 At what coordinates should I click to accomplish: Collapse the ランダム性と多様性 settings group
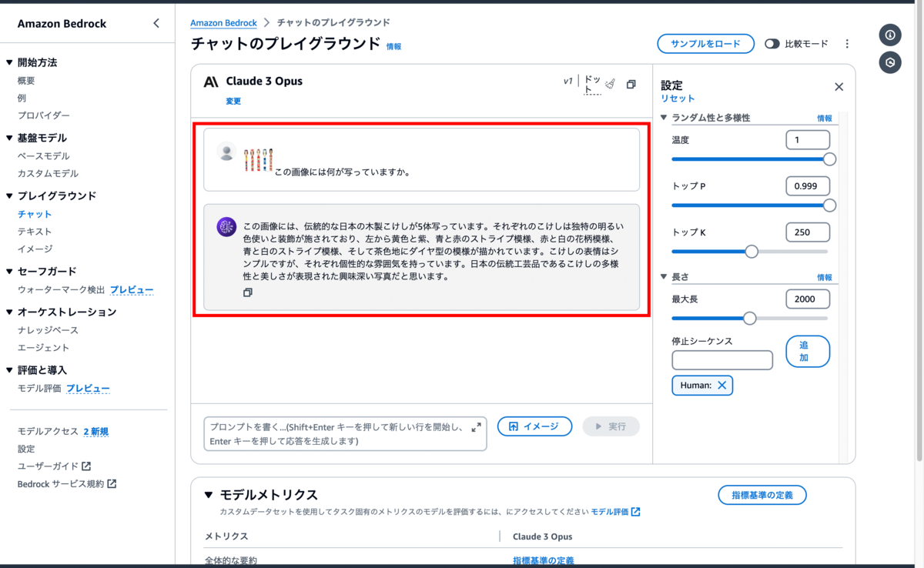[x=665, y=118]
